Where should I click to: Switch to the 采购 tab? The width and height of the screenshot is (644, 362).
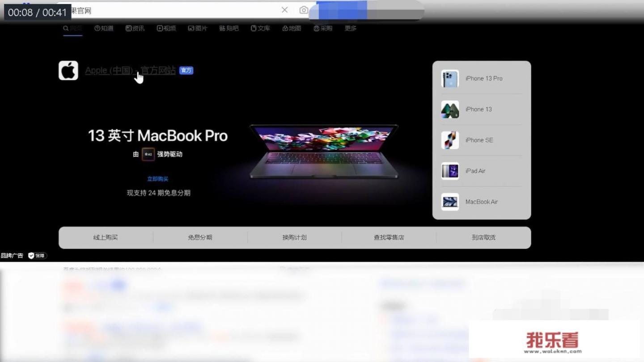[323, 28]
